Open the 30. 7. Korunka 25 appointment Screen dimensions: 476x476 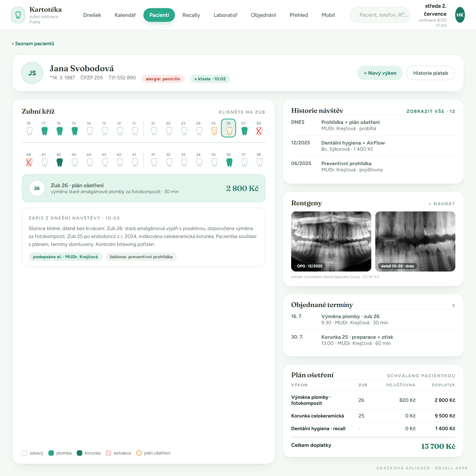pyautogui.click(x=373, y=340)
